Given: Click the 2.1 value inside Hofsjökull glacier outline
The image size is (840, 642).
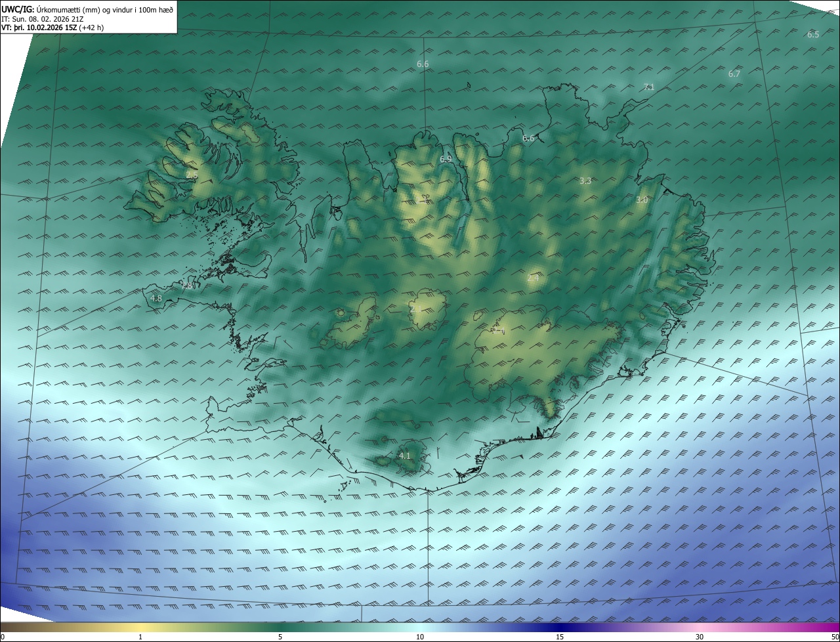Looking at the screenshot, I should [416, 309].
